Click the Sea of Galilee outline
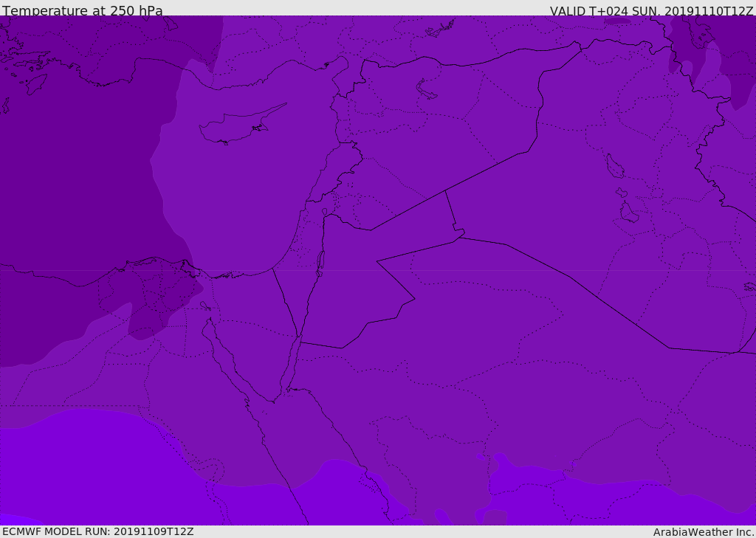This screenshot has height=538, width=756. point(325,212)
